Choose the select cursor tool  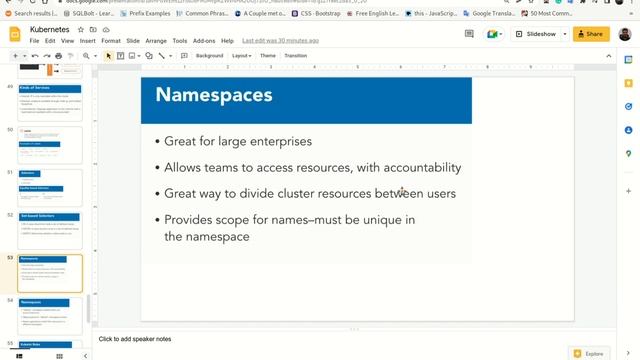[x=108, y=56]
